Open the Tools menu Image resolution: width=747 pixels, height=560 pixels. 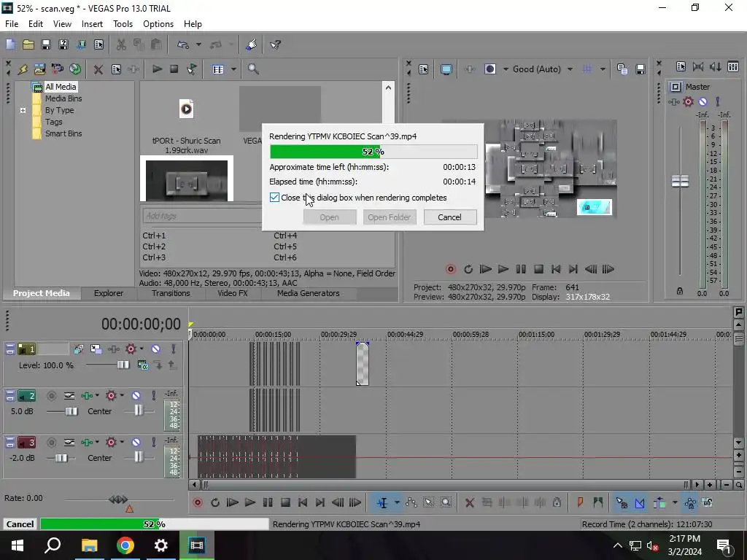[123, 24]
